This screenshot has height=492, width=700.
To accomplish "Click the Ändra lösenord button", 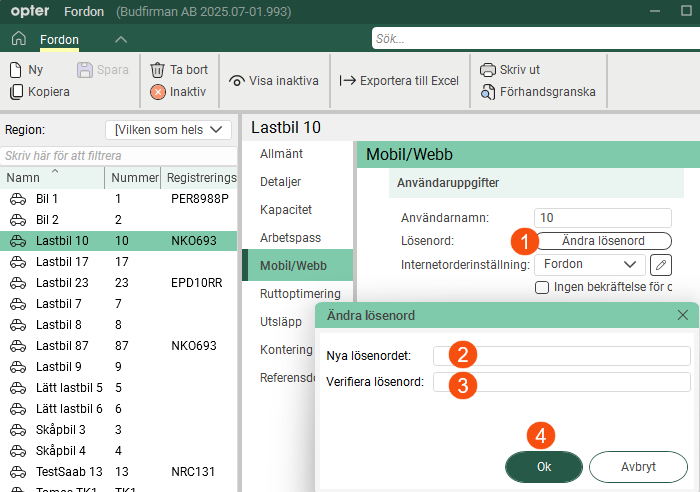I will tap(604, 241).
